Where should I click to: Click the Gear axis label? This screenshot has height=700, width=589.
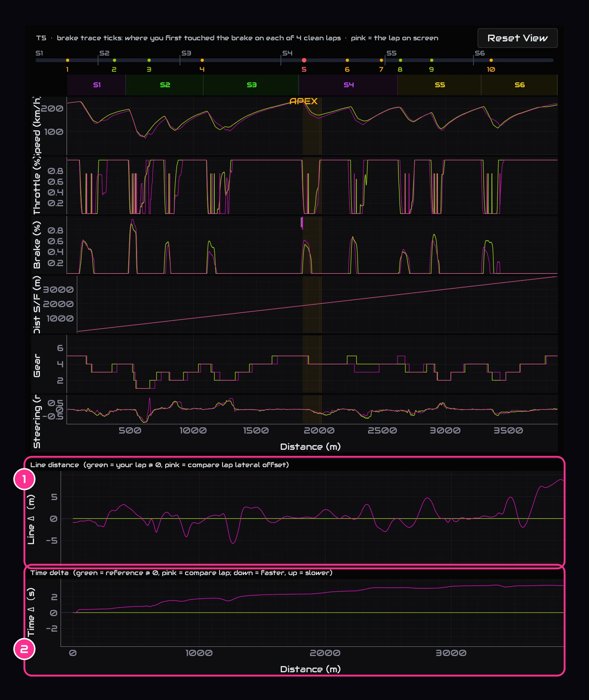37,365
